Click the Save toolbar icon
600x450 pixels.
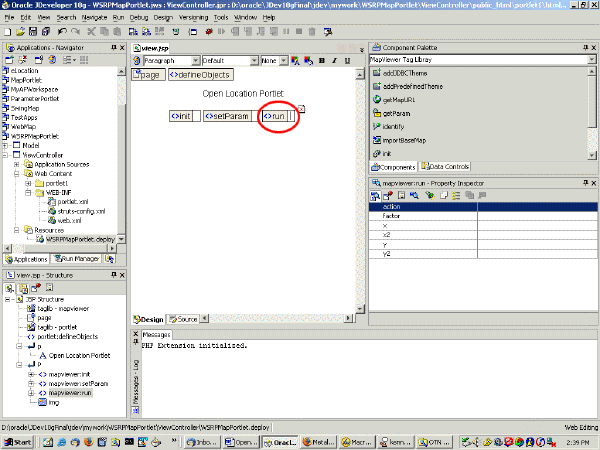point(33,32)
